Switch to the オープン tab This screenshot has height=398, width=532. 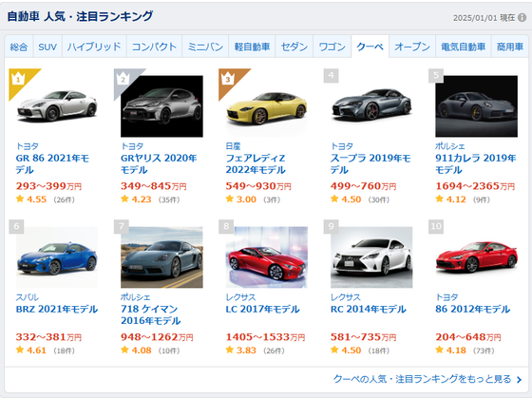point(412,47)
